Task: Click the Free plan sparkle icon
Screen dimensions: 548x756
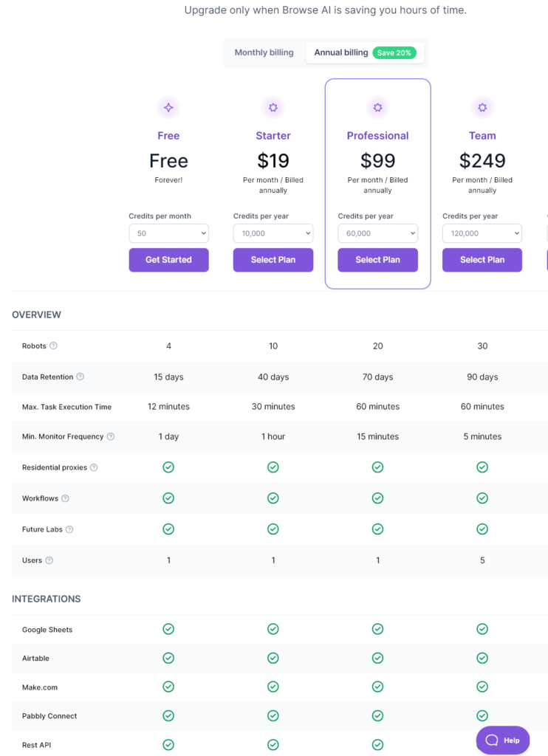Action: pyautogui.click(x=168, y=108)
